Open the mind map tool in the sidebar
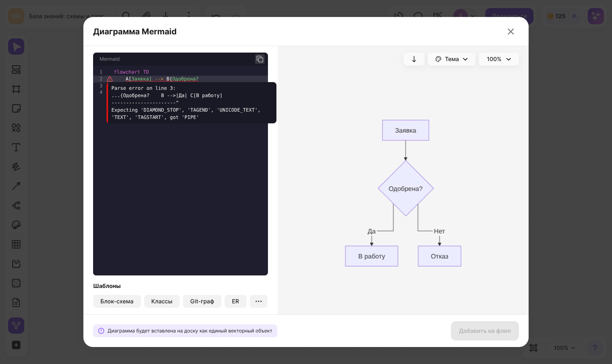 16,205
